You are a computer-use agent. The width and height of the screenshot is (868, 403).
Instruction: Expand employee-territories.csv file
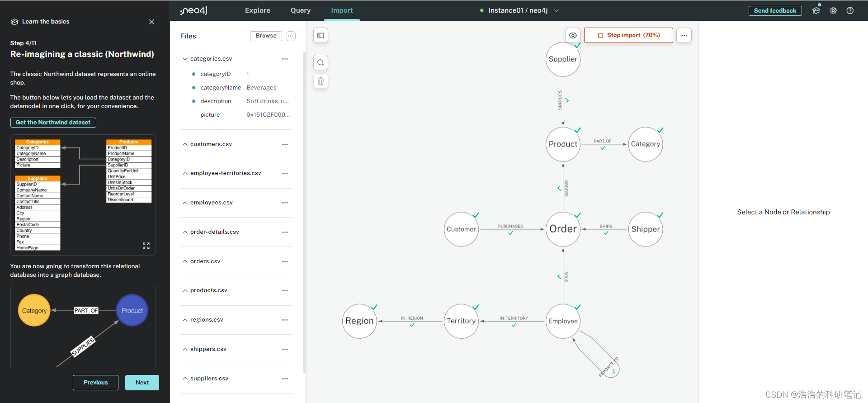click(x=185, y=173)
